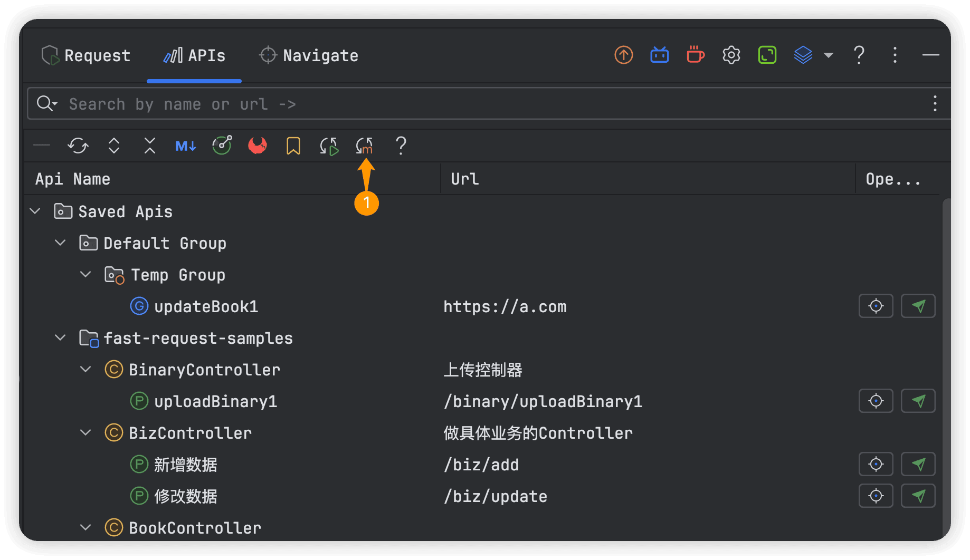Collapse the Saved Apis tree node
This screenshot has height=560, width=970.
tap(35, 211)
